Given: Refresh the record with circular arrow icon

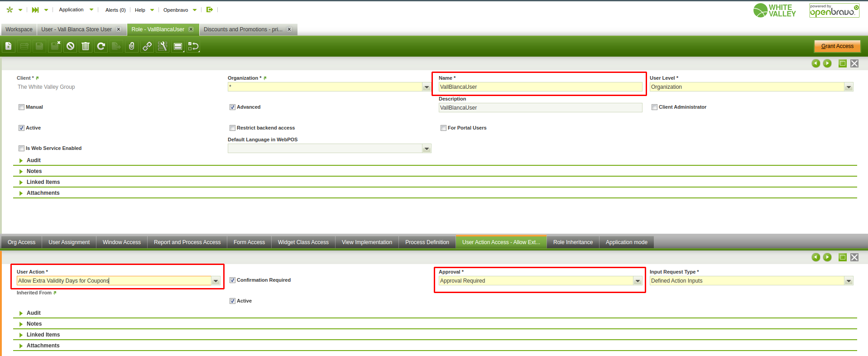Looking at the screenshot, I should pyautogui.click(x=101, y=46).
